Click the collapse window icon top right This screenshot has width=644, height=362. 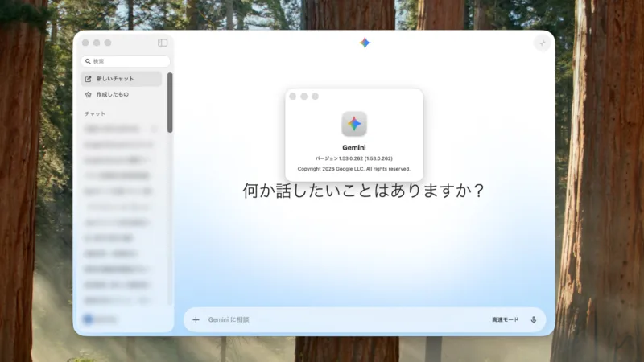542,43
